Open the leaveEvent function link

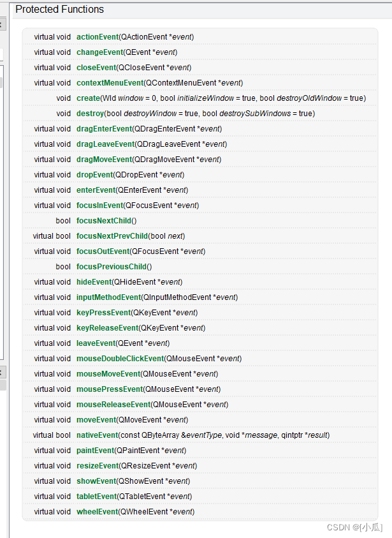click(x=96, y=343)
